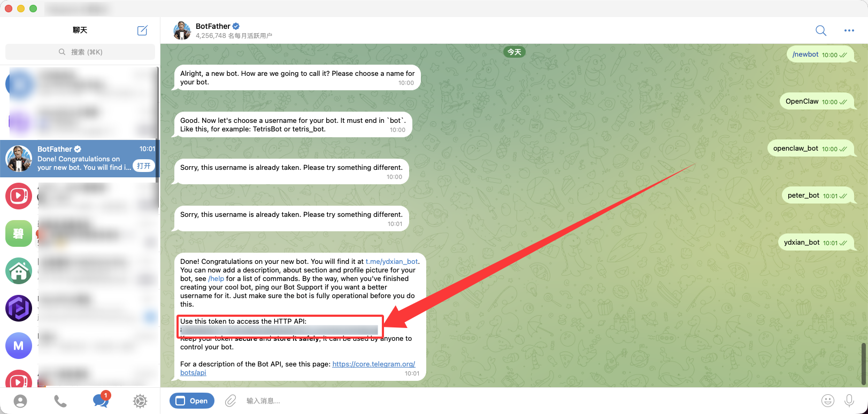Select the Chats tab with unread badge
The height and width of the screenshot is (414, 868).
tap(100, 401)
